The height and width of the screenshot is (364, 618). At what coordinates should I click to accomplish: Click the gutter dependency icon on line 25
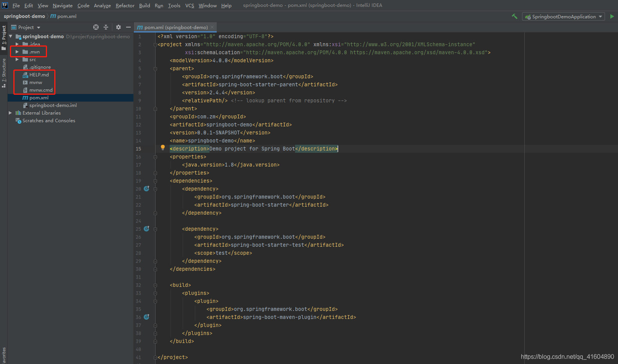pyautogui.click(x=146, y=229)
